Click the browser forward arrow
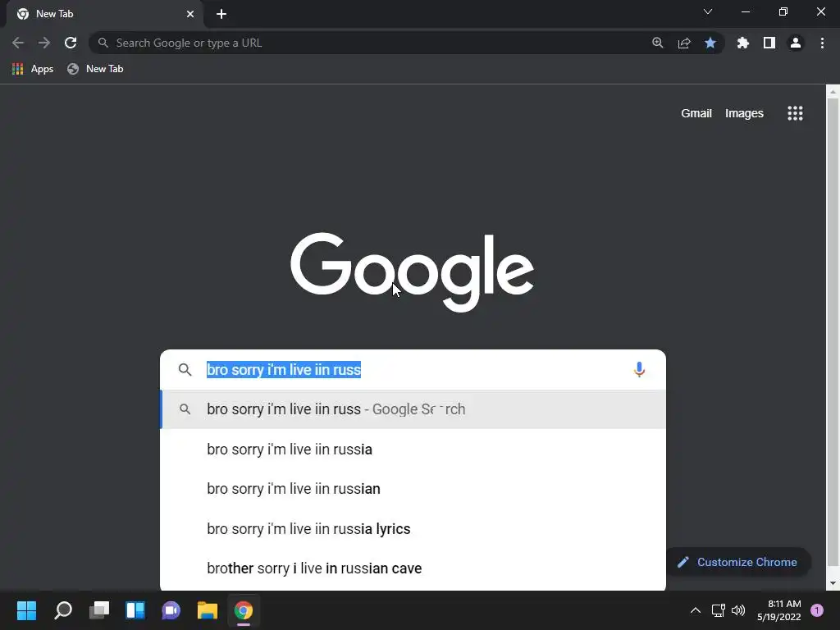840x630 pixels. (44, 43)
